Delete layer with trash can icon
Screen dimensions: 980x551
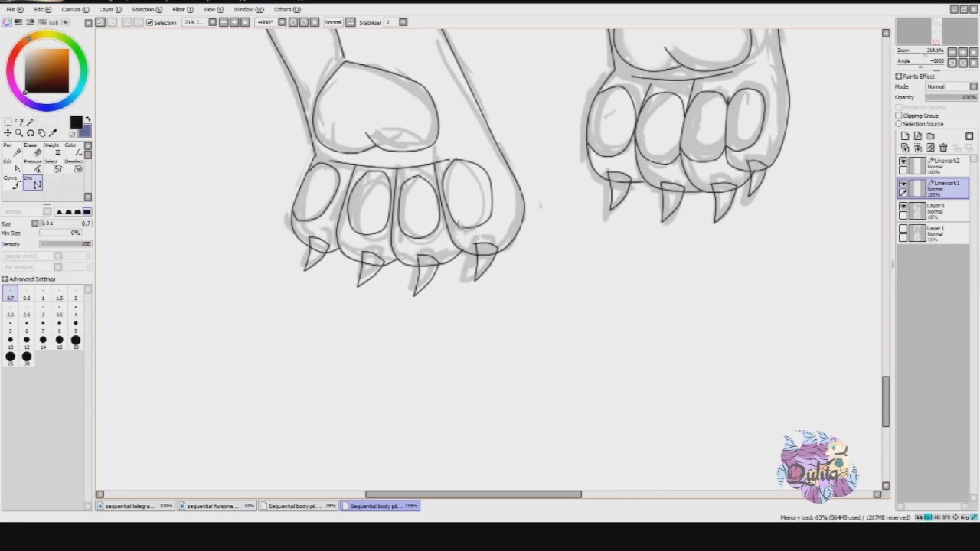[943, 148]
